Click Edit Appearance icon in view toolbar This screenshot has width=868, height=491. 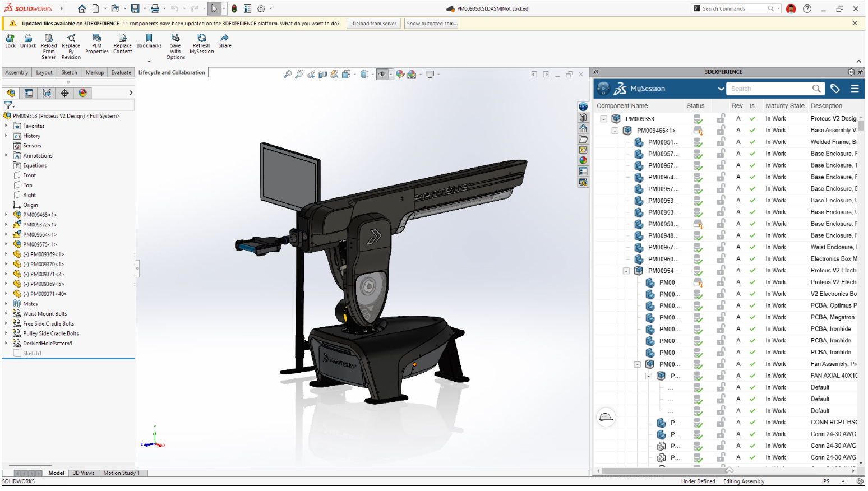(x=400, y=74)
